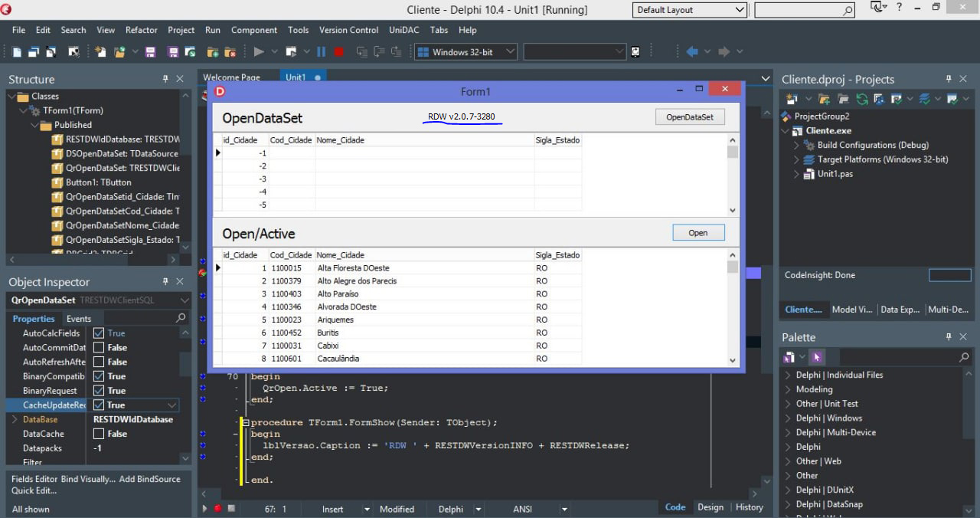This screenshot has height=518, width=980.
Task: Open the CacheUpdateRecords value dropdown arrow
Action: coord(172,405)
